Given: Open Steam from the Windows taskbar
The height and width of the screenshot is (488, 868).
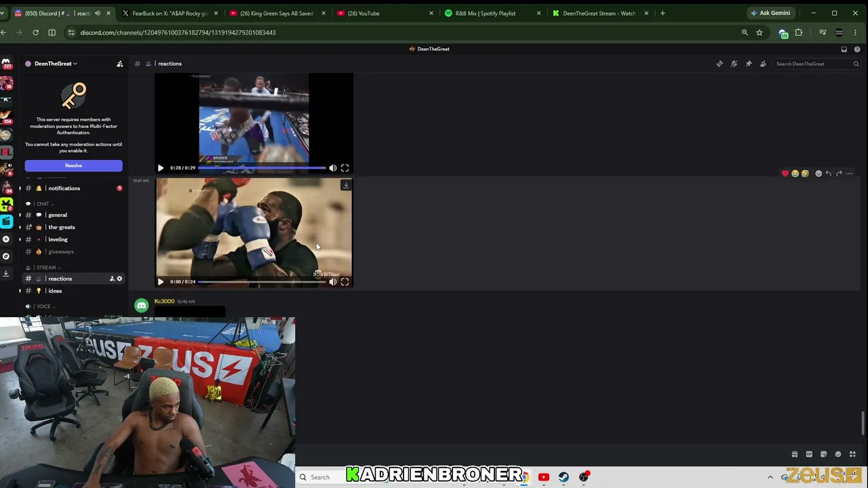Looking at the screenshot, I should tap(564, 477).
